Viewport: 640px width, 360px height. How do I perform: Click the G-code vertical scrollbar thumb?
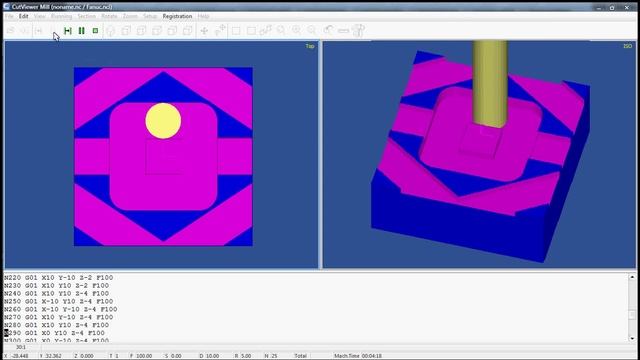(x=632, y=316)
